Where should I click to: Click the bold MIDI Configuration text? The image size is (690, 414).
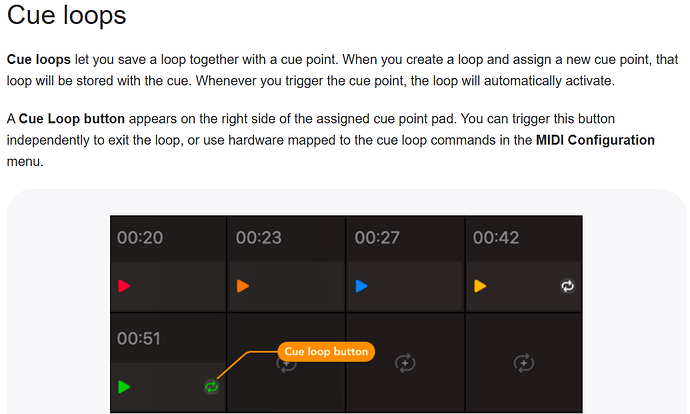[x=595, y=140]
